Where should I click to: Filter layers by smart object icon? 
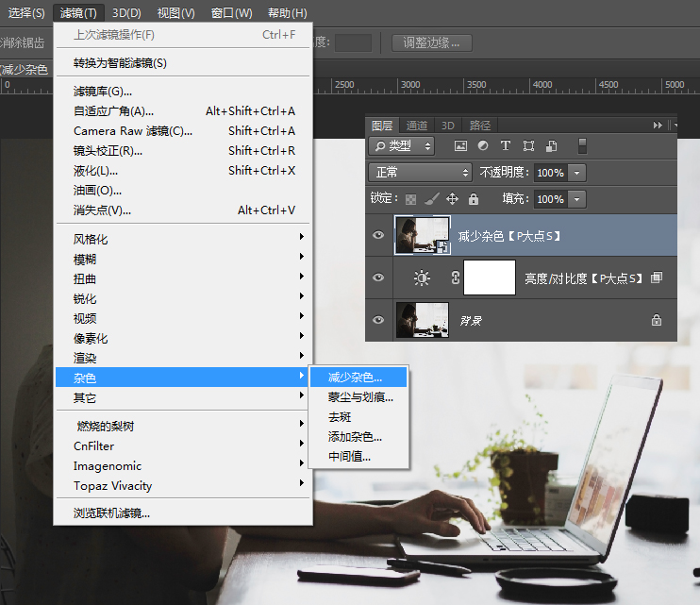551,145
